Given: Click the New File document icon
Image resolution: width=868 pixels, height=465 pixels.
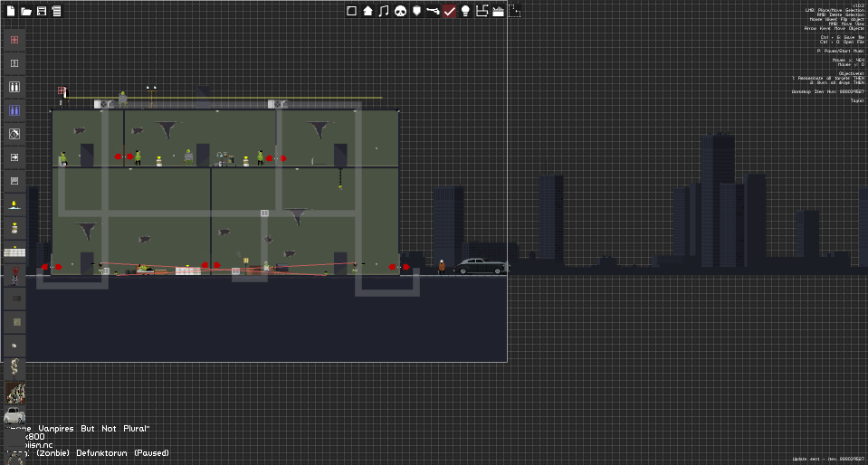Looking at the screenshot, I should click(x=11, y=11).
